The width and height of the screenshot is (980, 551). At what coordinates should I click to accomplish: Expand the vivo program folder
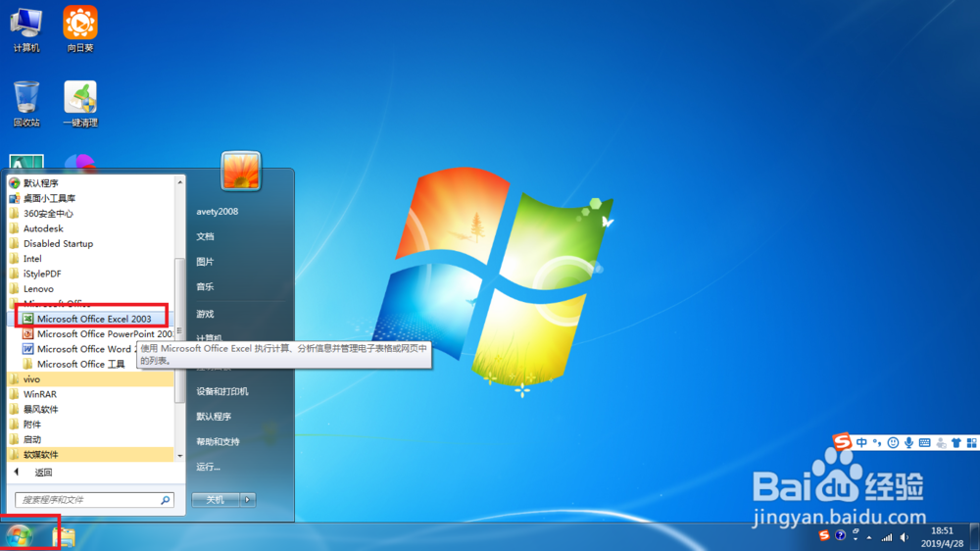click(90, 379)
